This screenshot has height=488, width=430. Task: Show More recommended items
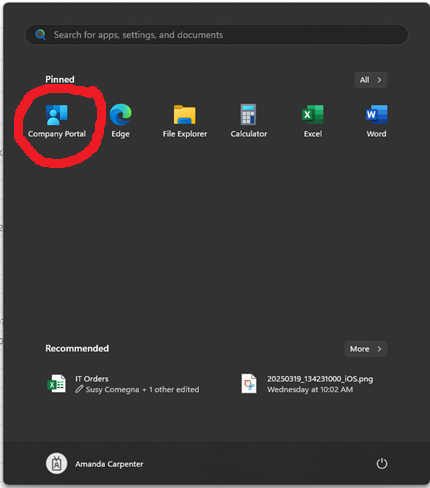(x=366, y=349)
